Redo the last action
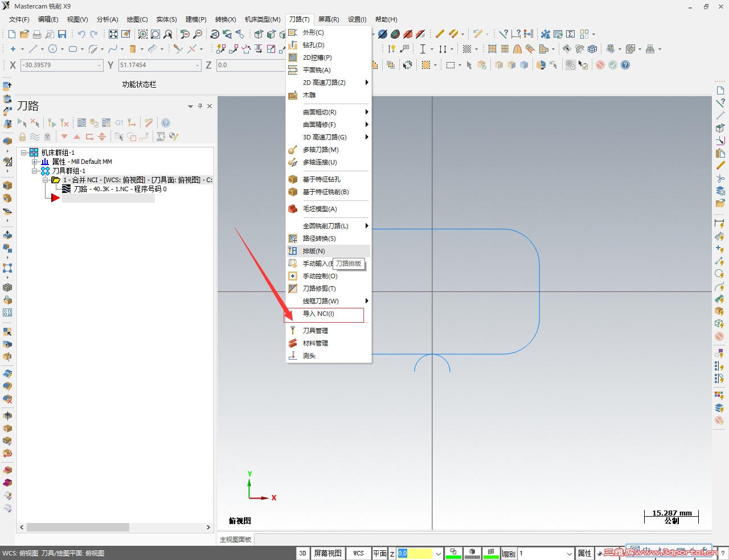The height and width of the screenshot is (560, 729). coord(94,34)
